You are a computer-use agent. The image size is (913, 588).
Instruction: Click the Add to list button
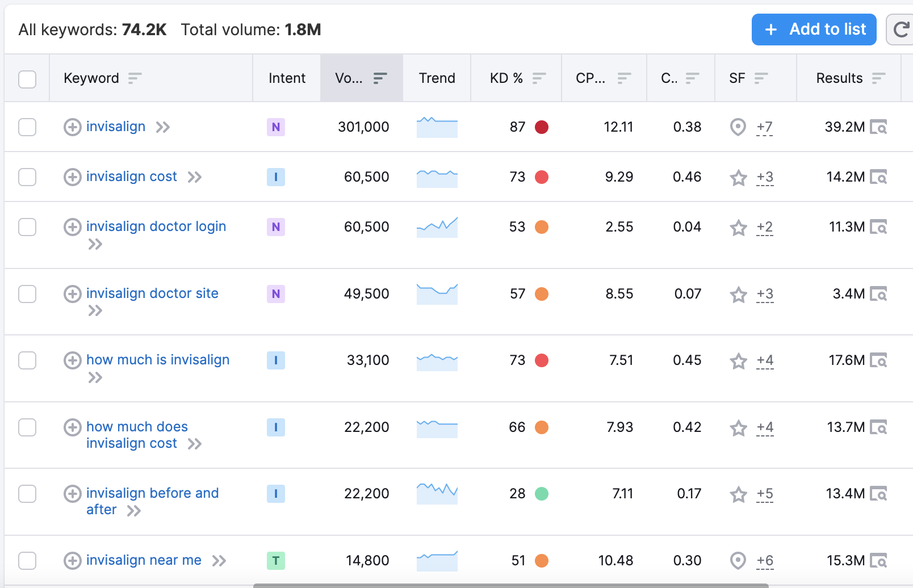(814, 30)
